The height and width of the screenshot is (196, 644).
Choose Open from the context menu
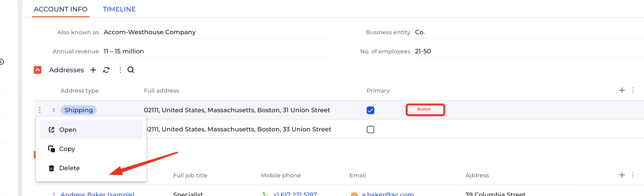[x=91, y=130]
